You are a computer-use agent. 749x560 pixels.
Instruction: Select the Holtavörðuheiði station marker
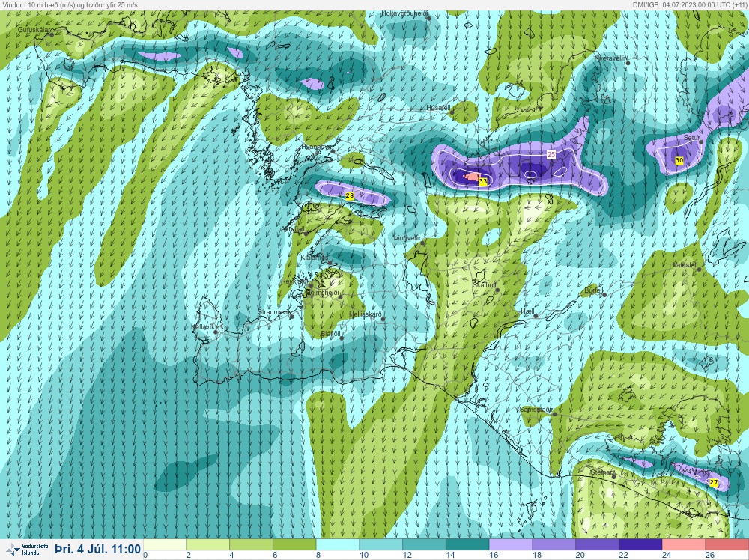(429, 18)
